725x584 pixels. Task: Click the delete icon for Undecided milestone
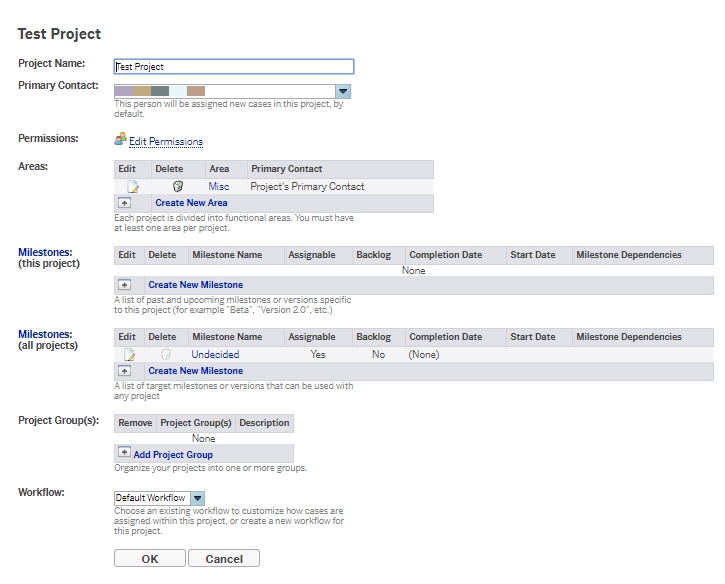point(166,355)
